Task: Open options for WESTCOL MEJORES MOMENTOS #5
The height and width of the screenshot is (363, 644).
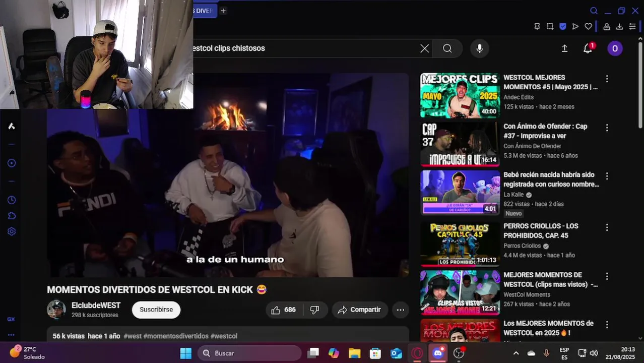Action: [607, 79]
